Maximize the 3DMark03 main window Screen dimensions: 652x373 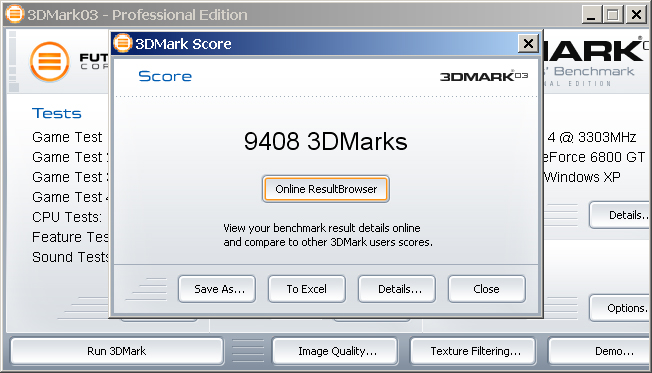(x=613, y=15)
